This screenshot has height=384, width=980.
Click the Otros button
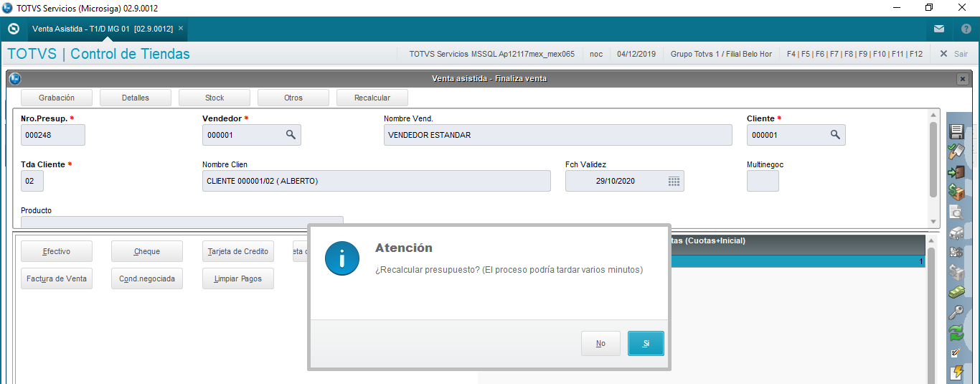pyautogui.click(x=293, y=98)
